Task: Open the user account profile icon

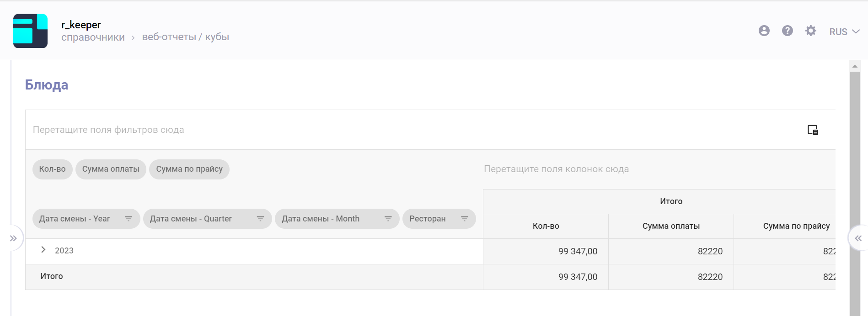Action: point(764,31)
